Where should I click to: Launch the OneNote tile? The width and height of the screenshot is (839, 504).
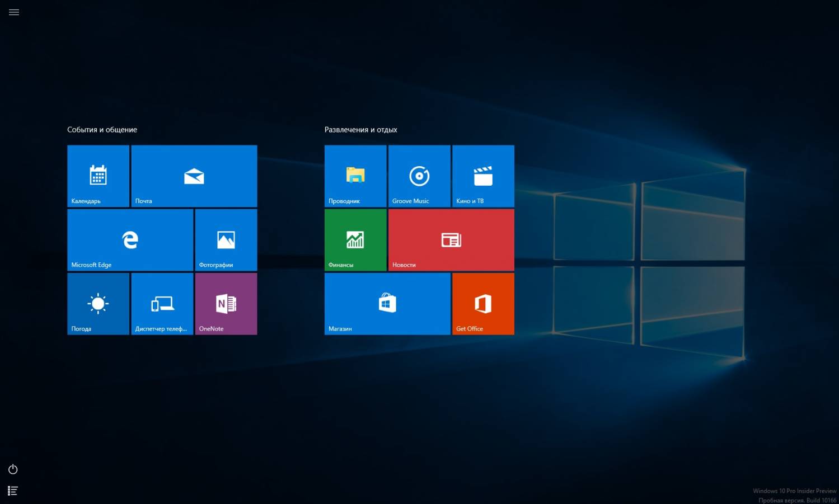click(x=226, y=304)
